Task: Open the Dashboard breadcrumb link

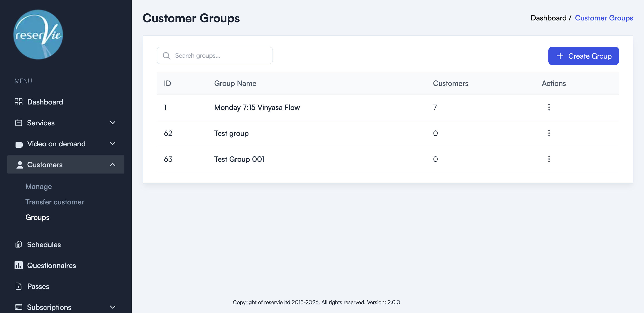Action: tap(548, 18)
